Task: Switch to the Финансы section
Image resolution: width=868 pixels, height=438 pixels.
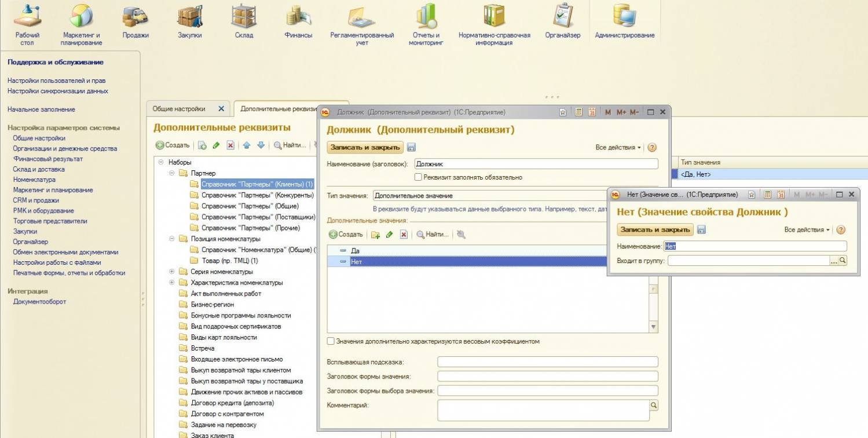Action: click(x=298, y=21)
